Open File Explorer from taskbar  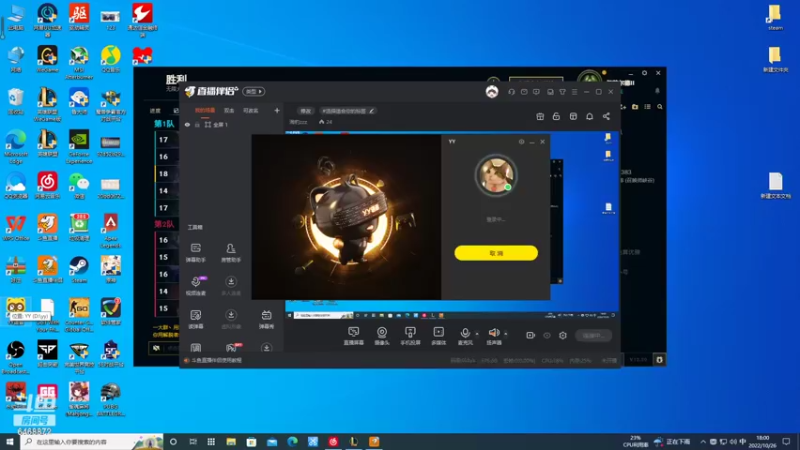[231, 441]
